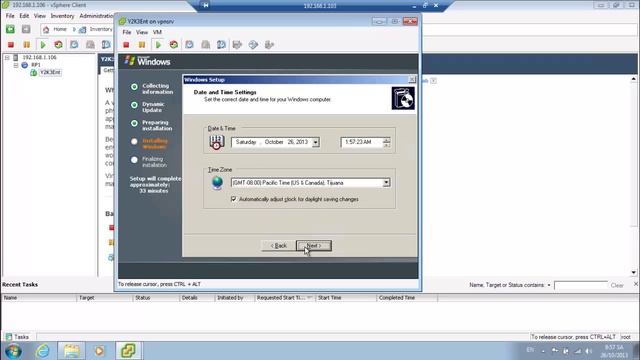Open the date dropdown calendar arrow
This screenshot has width=640, height=360.
click(x=316, y=142)
